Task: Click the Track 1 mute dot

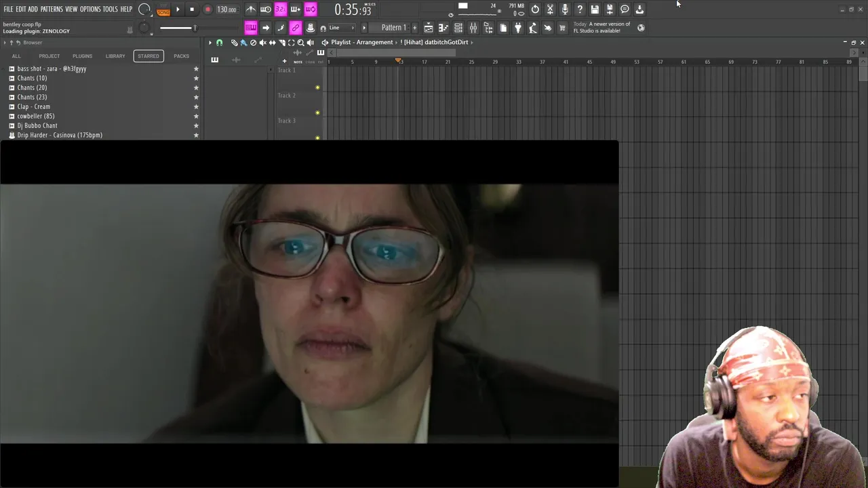Action: (317, 87)
